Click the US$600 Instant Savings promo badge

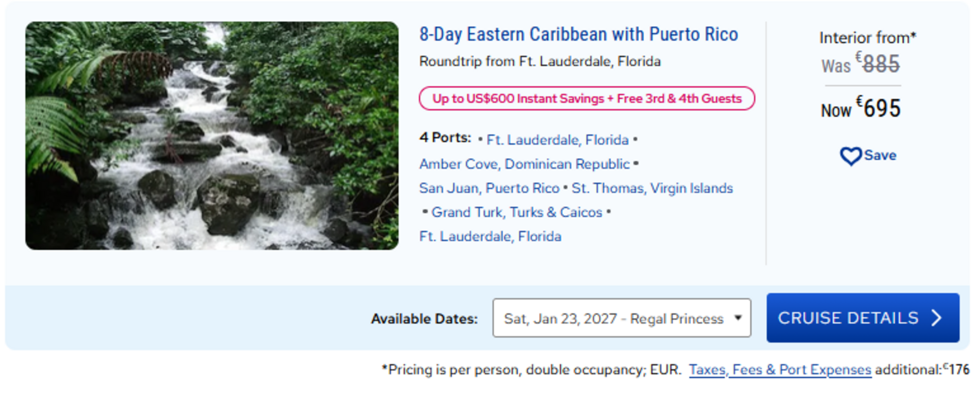pyautogui.click(x=586, y=98)
